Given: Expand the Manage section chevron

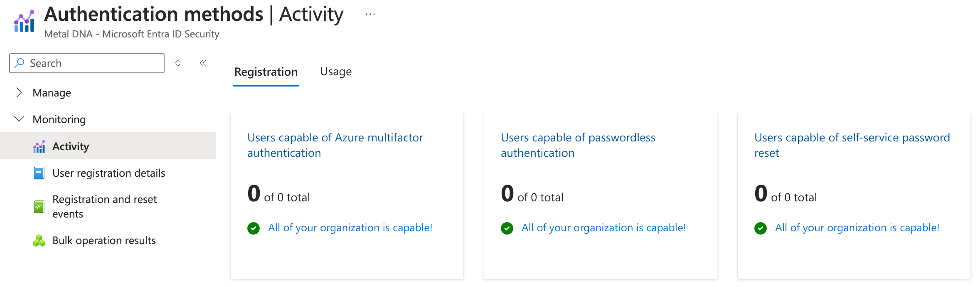Looking at the screenshot, I should pos(19,92).
